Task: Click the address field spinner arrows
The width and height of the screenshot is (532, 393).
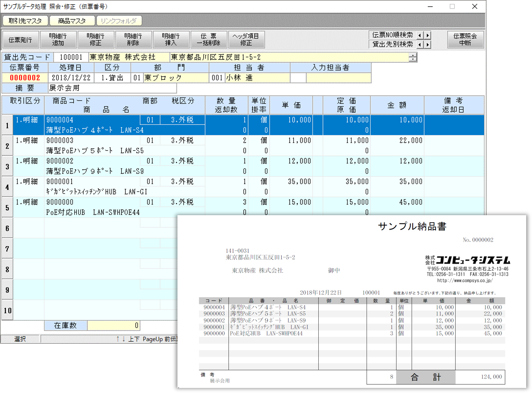Action: tap(413, 57)
